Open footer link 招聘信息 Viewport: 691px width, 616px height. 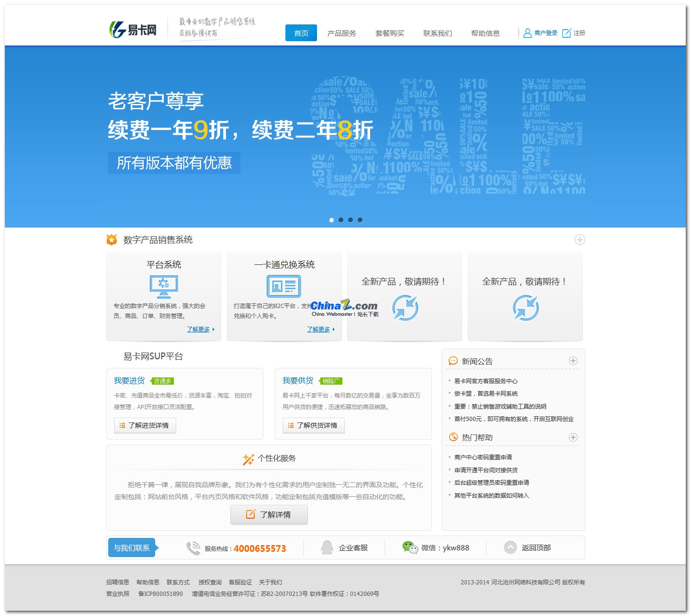pos(118,582)
